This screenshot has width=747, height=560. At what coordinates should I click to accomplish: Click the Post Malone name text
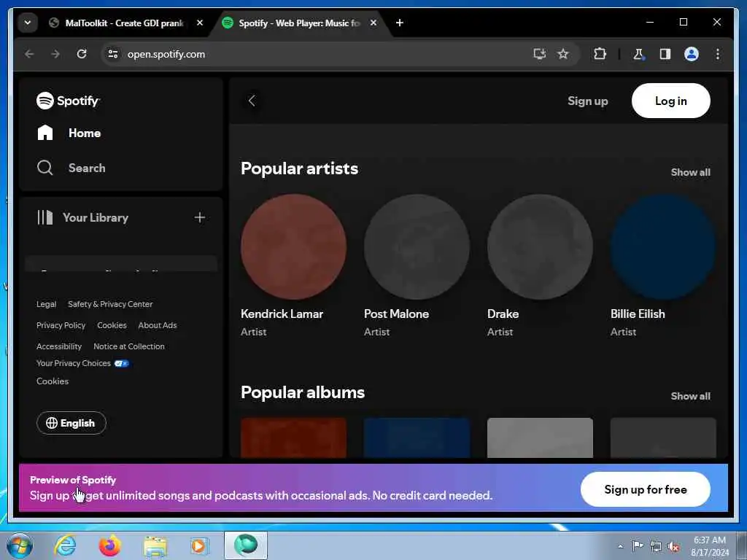[x=396, y=314]
